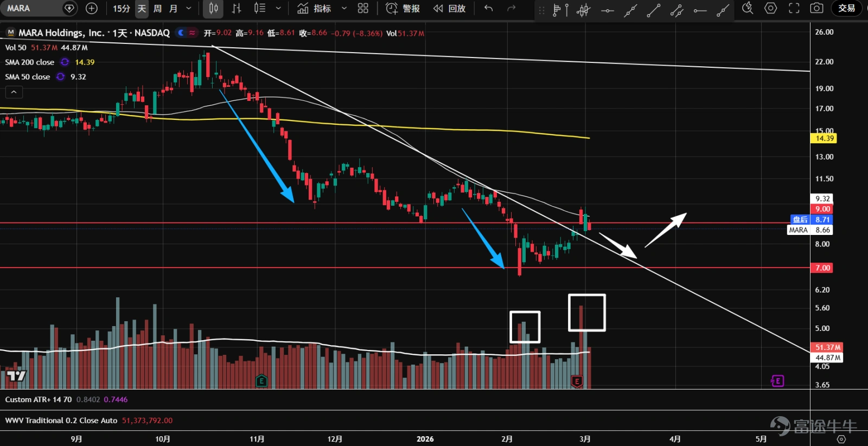868x446 pixels.
Task: Create a 警报 alert
Action: click(403, 8)
